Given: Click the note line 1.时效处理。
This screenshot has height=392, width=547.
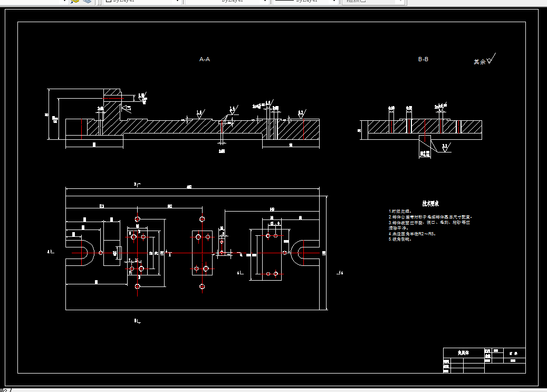Looking at the screenshot, I should (400, 211).
